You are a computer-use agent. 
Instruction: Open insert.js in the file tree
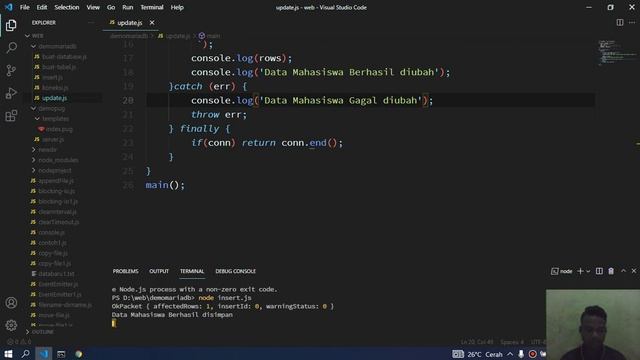(52, 77)
